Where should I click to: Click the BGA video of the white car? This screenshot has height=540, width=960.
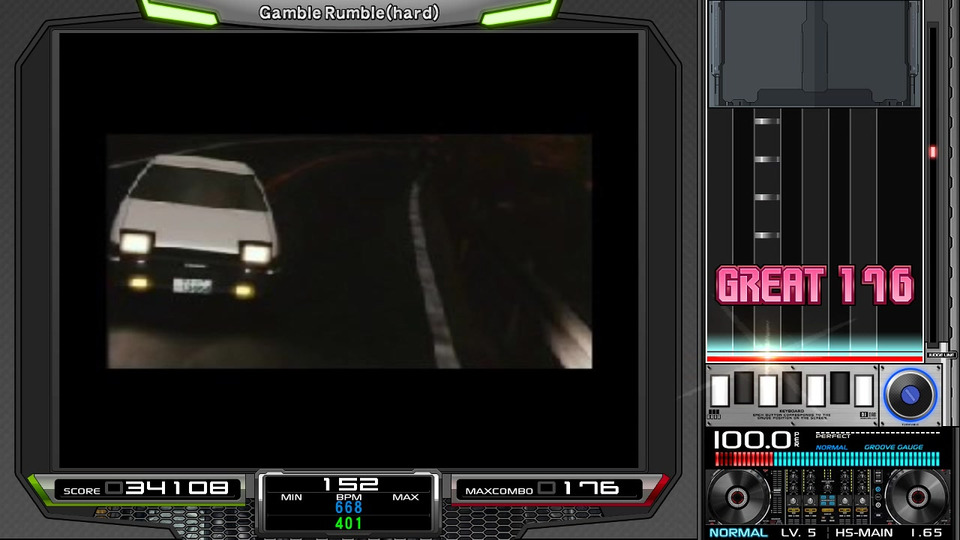point(350,252)
